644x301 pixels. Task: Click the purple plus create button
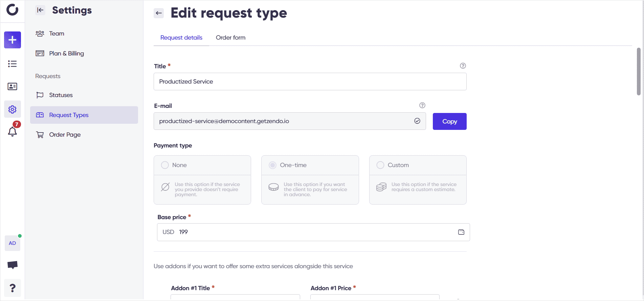(x=13, y=40)
